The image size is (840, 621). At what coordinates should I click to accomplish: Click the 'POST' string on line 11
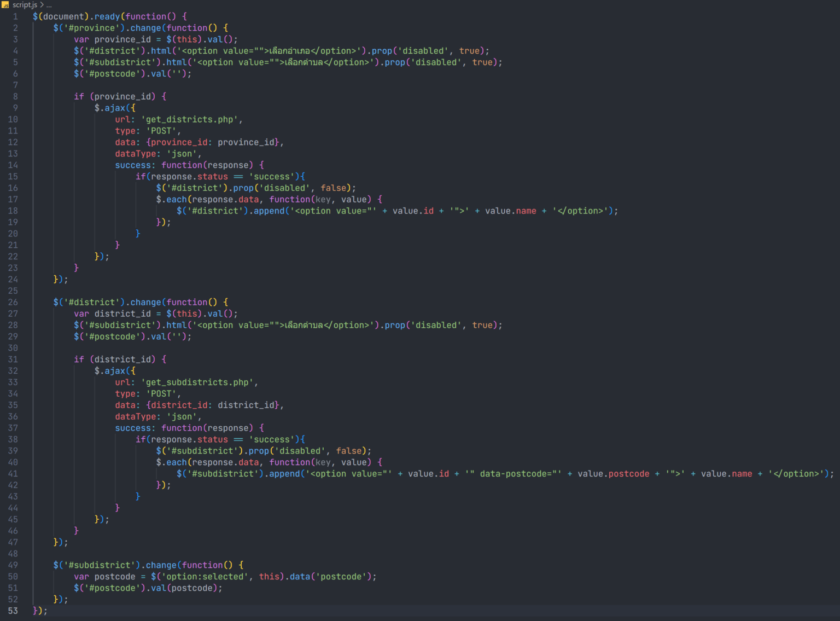162,130
